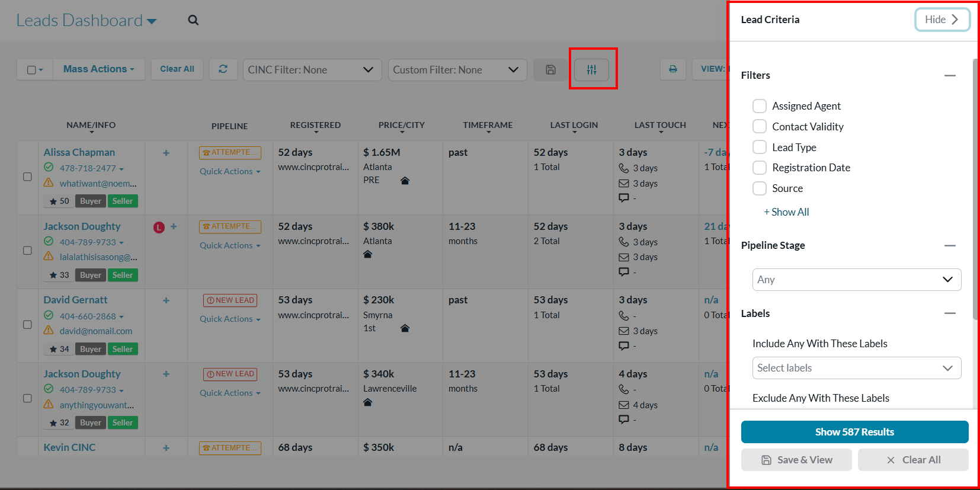Open the Custom Filter dropdown
Viewport: 980px width, 490px height.
pyautogui.click(x=457, y=70)
